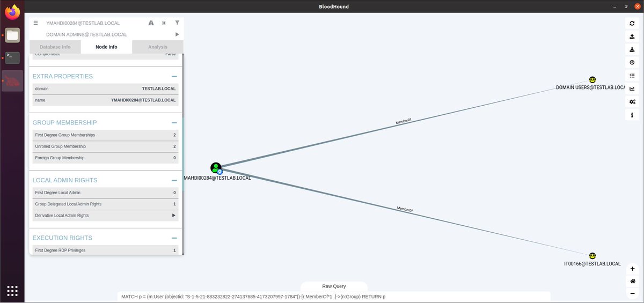The width and height of the screenshot is (644, 303).
Task: Collapse the Execution Rights section
Action: click(174, 238)
